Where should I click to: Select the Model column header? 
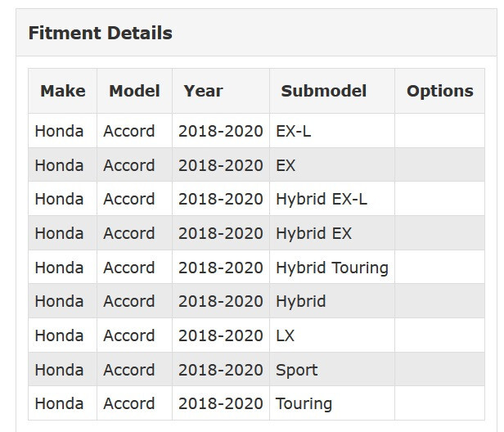[134, 91]
